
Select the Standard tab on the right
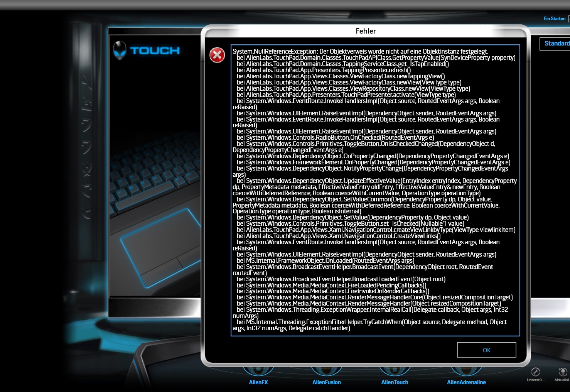[556, 44]
